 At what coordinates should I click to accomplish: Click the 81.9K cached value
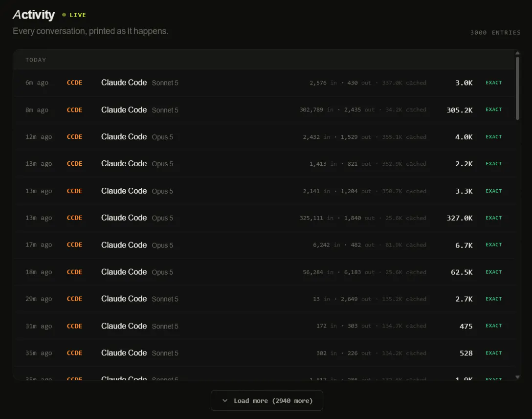pyautogui.click(x=406, y=245)
